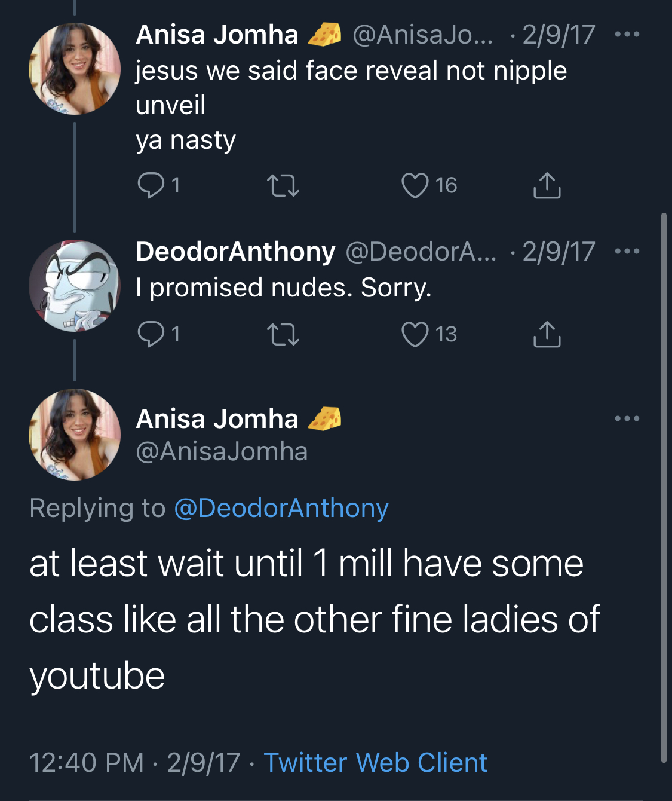Image resolution: width=672 pixels, height=801 pixels.
Task: Open more options for Anisa's first tweet
Action: click(627, 35)
